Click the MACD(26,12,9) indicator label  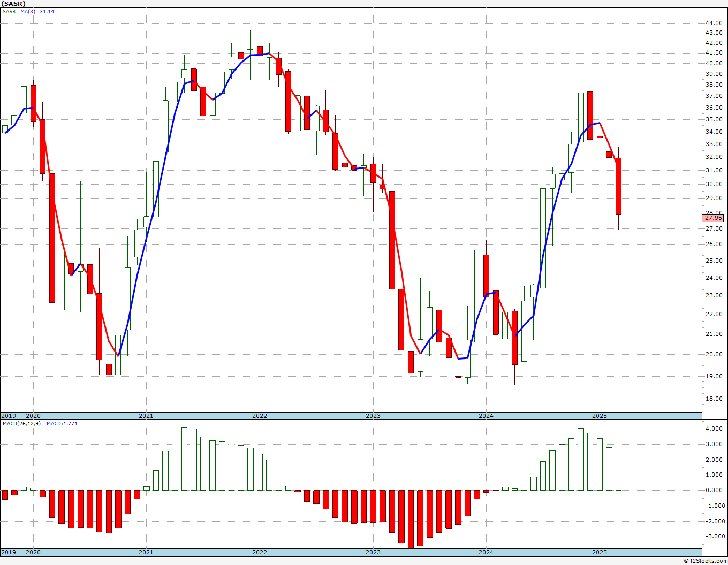click(x=21, y=424)
